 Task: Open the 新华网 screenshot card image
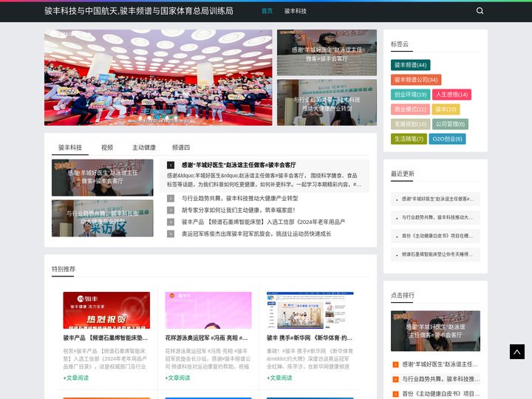pyautogui.click(x=310, y=310)
